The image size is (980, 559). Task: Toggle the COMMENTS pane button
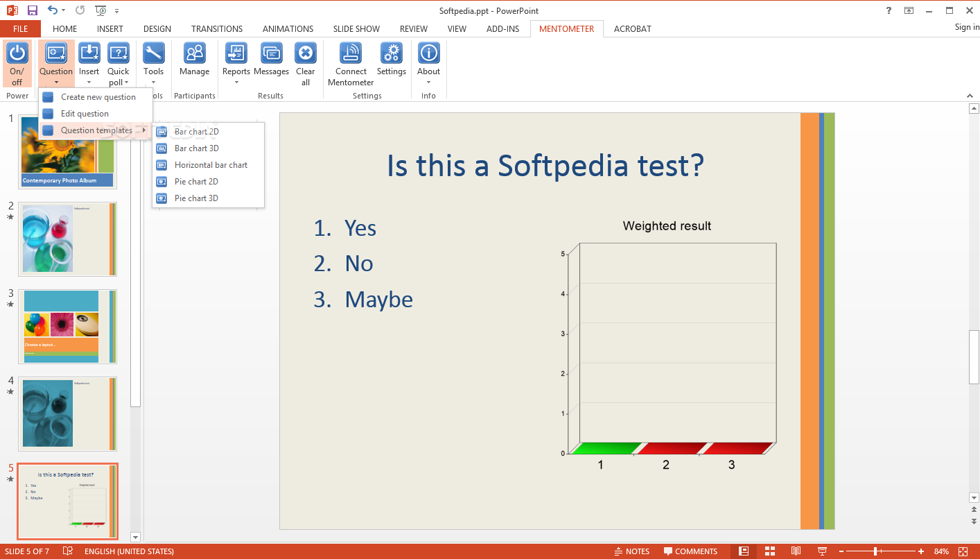[x=690, y=551]
